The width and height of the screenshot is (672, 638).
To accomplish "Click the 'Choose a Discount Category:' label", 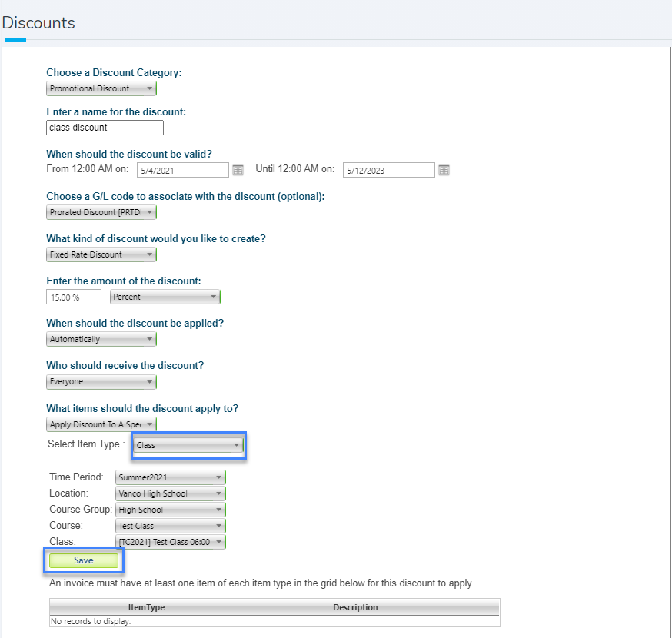I will coord(114,73).
